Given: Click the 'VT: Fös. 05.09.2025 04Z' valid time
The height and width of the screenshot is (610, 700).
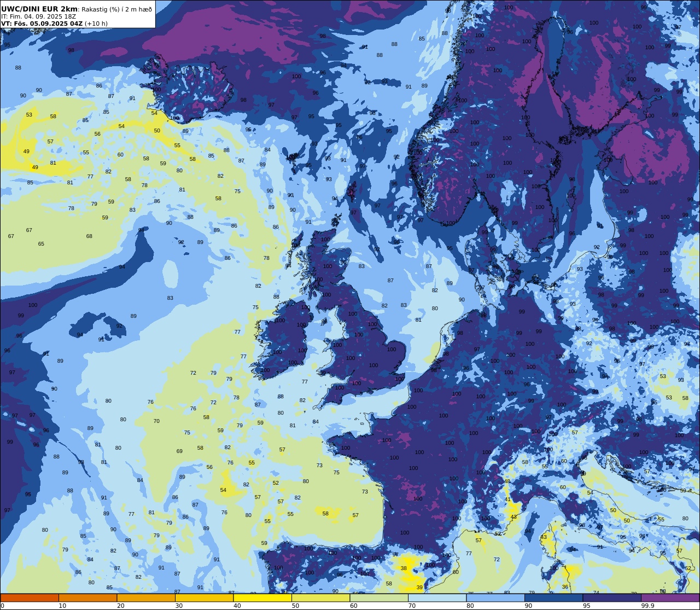Looking at the screenshot, I should click(x=42, y=24).
